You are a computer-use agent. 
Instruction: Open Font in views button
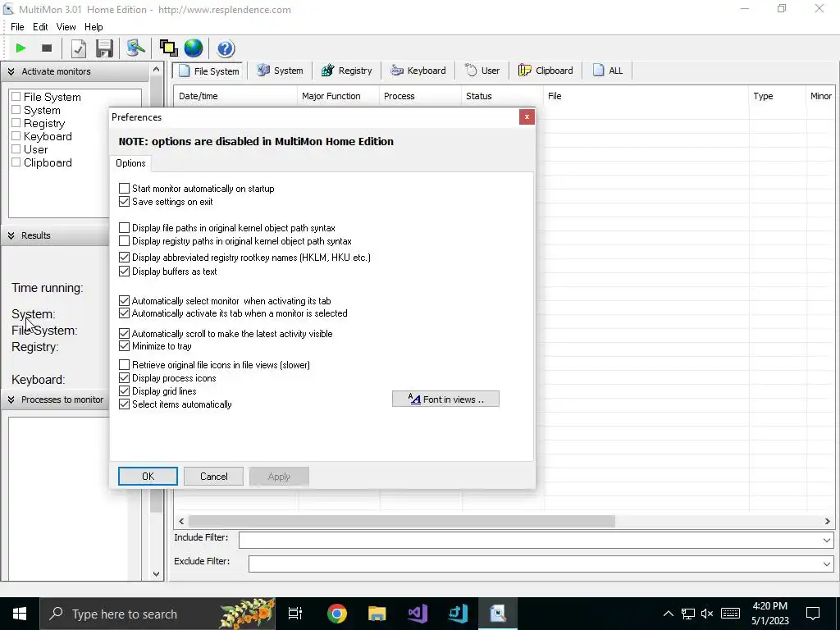[x=445, y=399]
